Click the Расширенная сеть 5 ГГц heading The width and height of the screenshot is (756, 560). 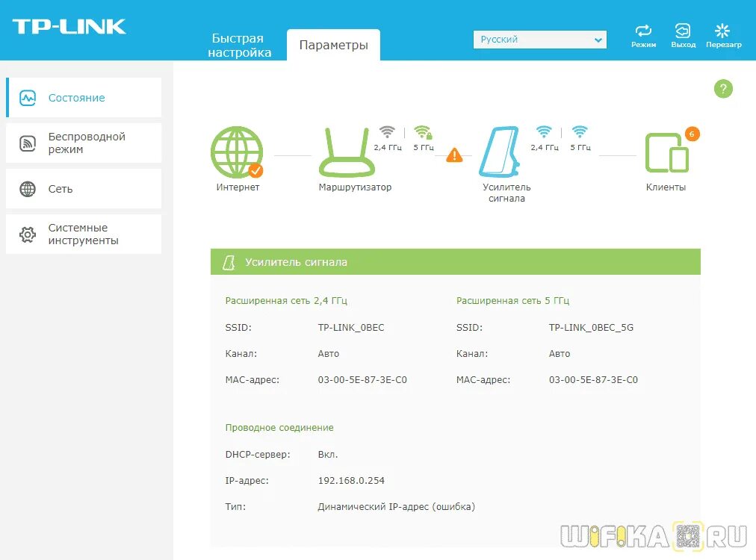click(512, 301)
